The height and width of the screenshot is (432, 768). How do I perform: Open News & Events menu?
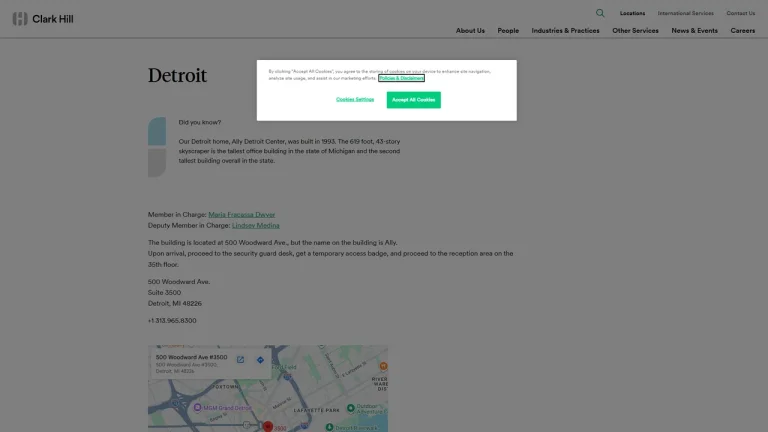coord(694,30)
